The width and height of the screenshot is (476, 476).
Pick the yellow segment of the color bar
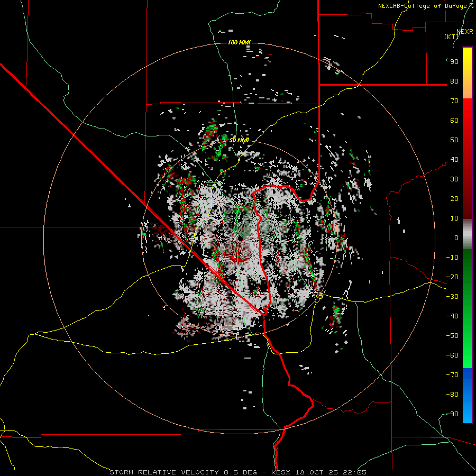tap(467, 65)
